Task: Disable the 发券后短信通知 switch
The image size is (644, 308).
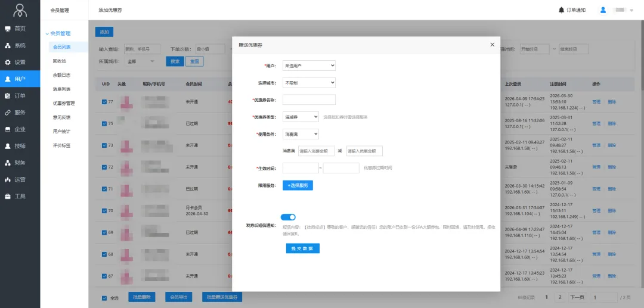Action: tap(288, 217)
